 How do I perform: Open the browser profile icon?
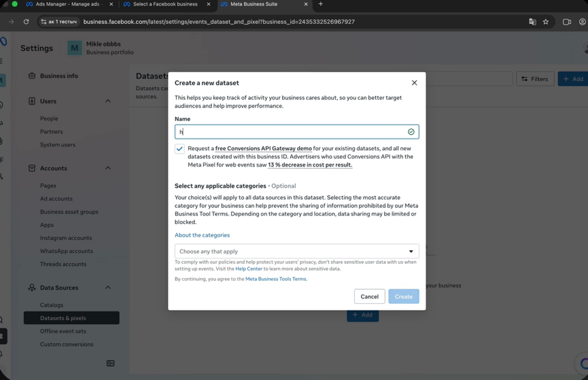pos(582,22)
